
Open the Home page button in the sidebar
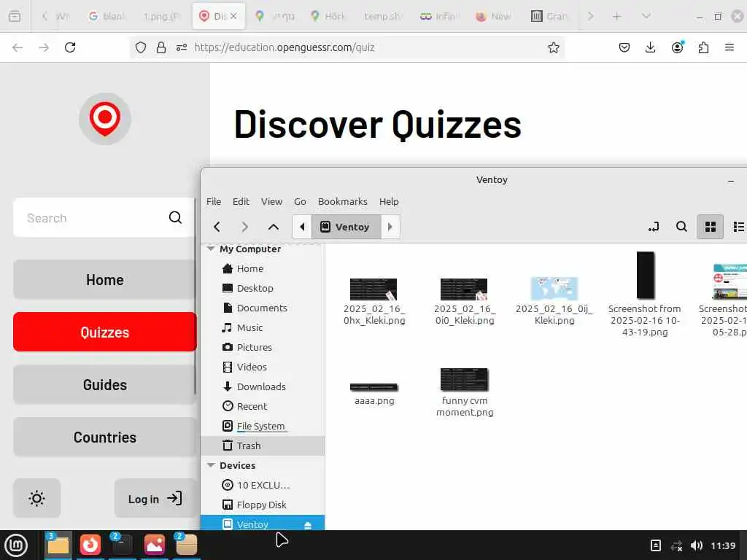[105, 279]
